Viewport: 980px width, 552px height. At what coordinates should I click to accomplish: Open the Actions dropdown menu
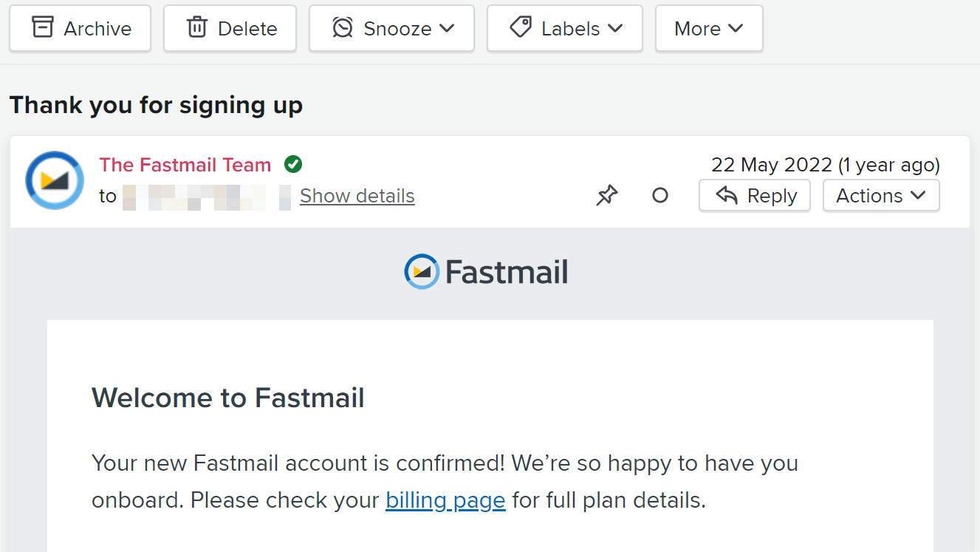881,196
